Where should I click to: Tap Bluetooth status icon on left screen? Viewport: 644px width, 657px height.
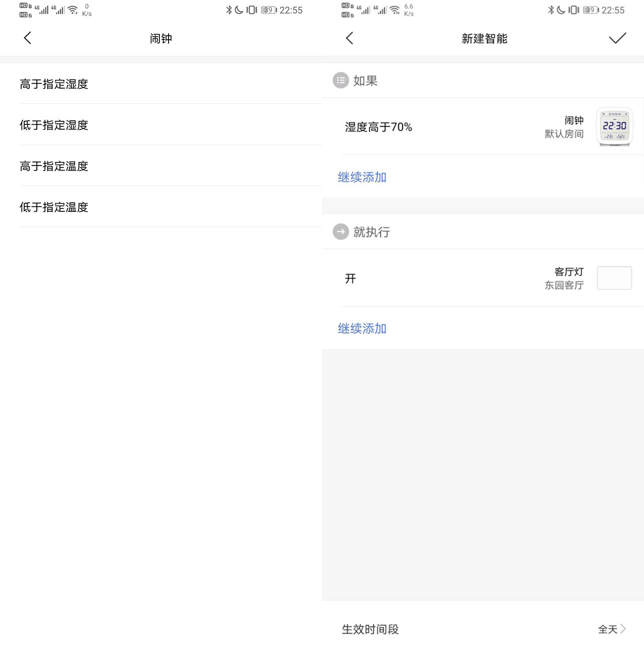(x=229, y=10)
